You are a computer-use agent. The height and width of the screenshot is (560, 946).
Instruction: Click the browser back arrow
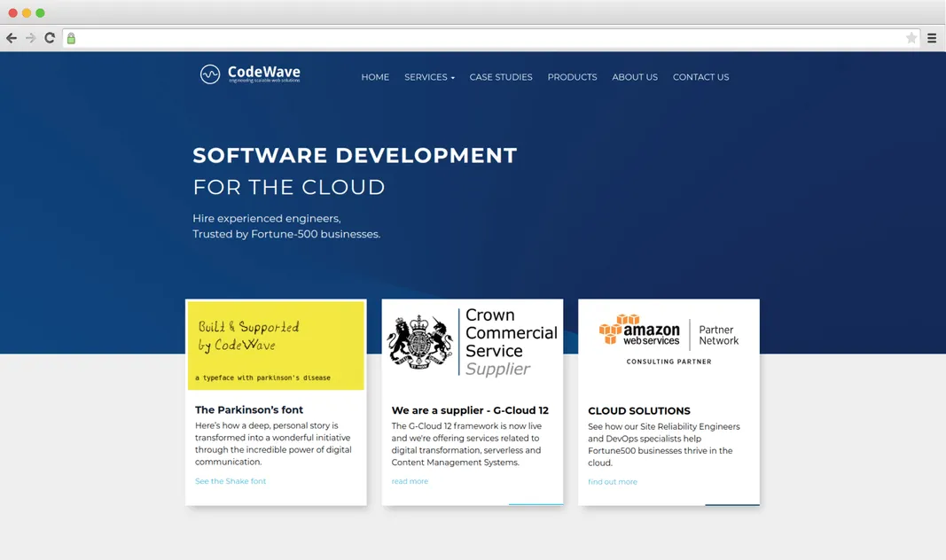[11, 38]
